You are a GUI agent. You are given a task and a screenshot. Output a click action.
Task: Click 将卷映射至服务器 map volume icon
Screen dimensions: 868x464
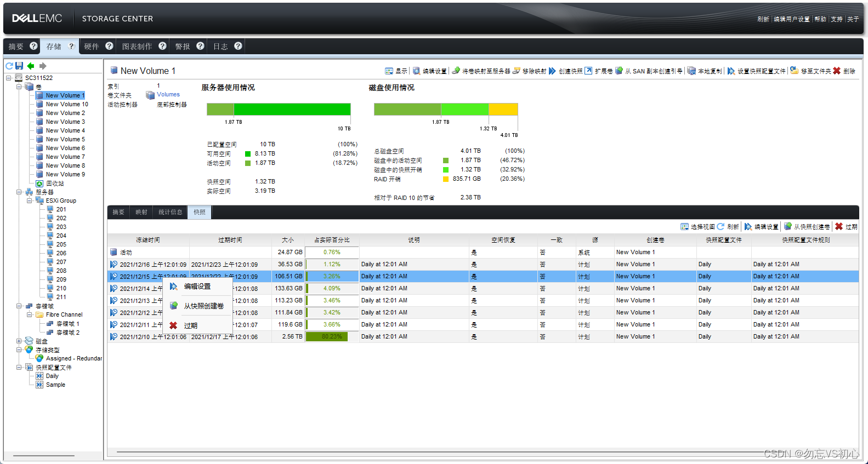click(456, 71)
